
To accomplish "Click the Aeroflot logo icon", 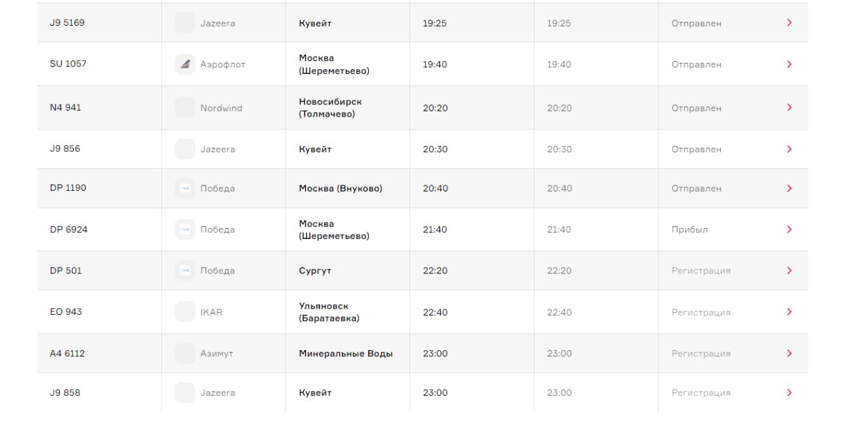I will pyautogui.click(x=184, y=64).
